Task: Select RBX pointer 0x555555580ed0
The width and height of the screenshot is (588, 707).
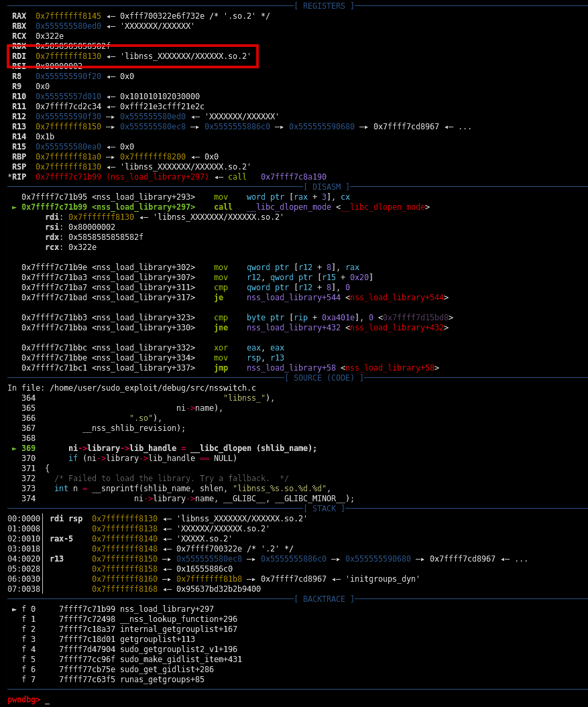Action: coord(68,26)
